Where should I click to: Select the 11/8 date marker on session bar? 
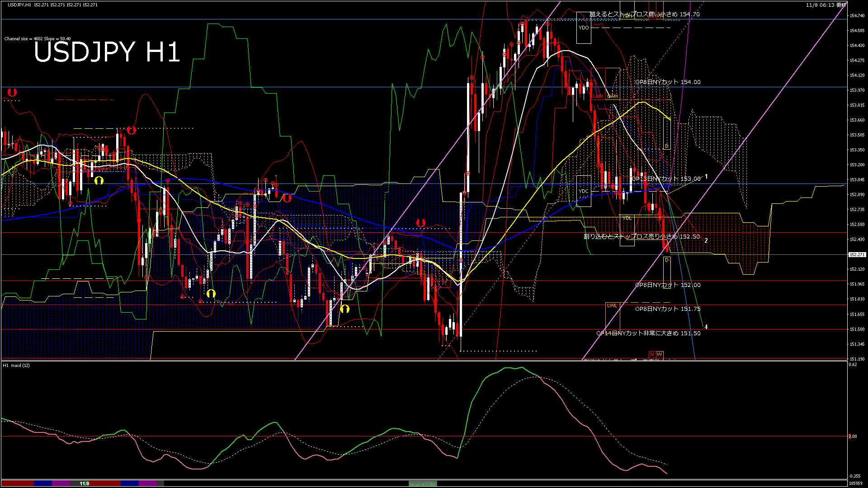(x=84, y=483)
